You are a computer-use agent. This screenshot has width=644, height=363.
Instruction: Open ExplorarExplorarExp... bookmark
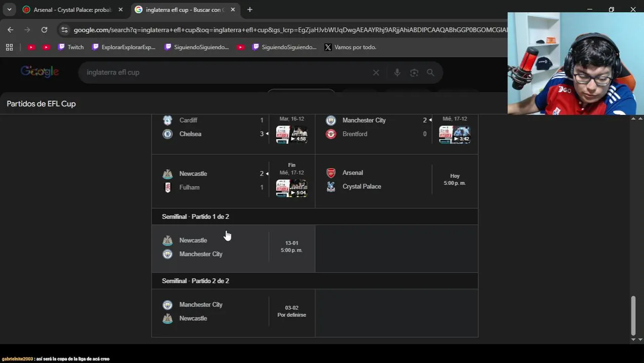coord(124,47)
